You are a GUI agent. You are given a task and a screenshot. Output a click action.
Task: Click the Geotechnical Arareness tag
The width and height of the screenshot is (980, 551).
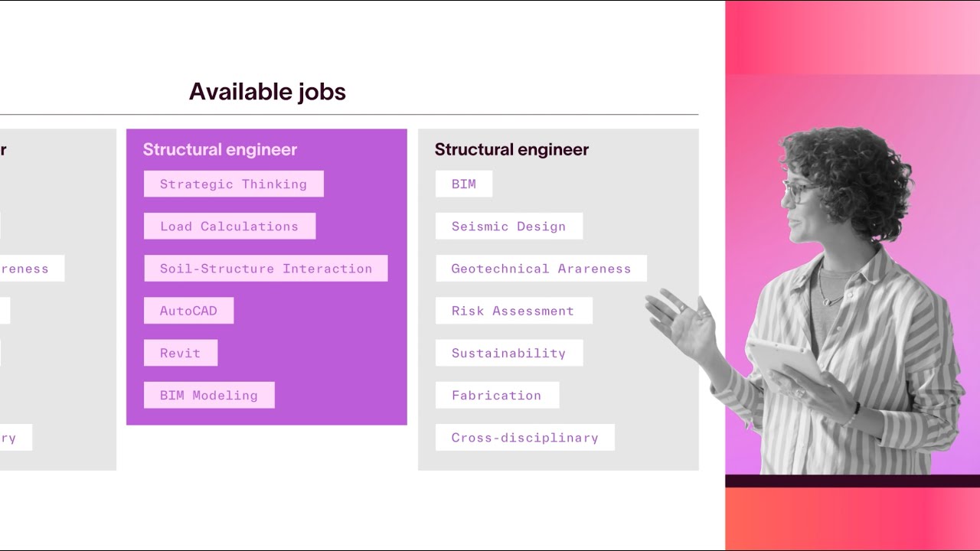click(x=541, y=269)
